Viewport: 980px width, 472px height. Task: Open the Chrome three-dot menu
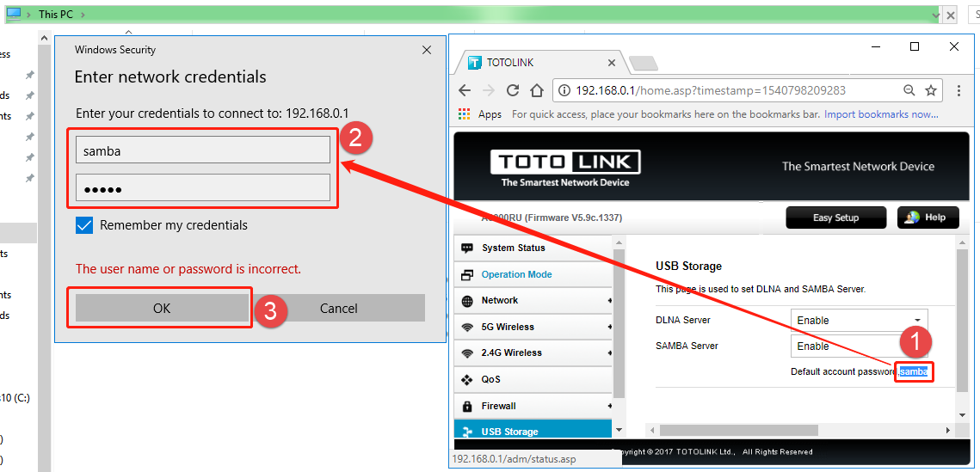pos(958,90)
